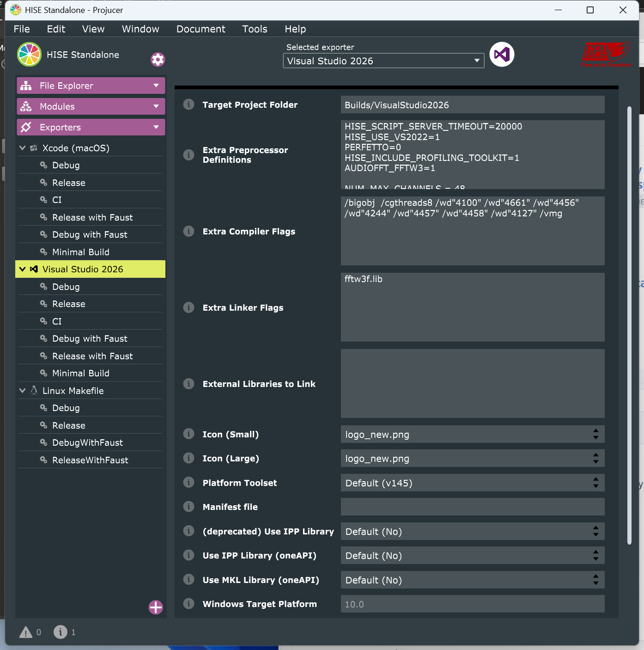Viewport: 644px width, 650px height.
Task: Add a new exporter with plus button
Action: (x=156, y=607)
